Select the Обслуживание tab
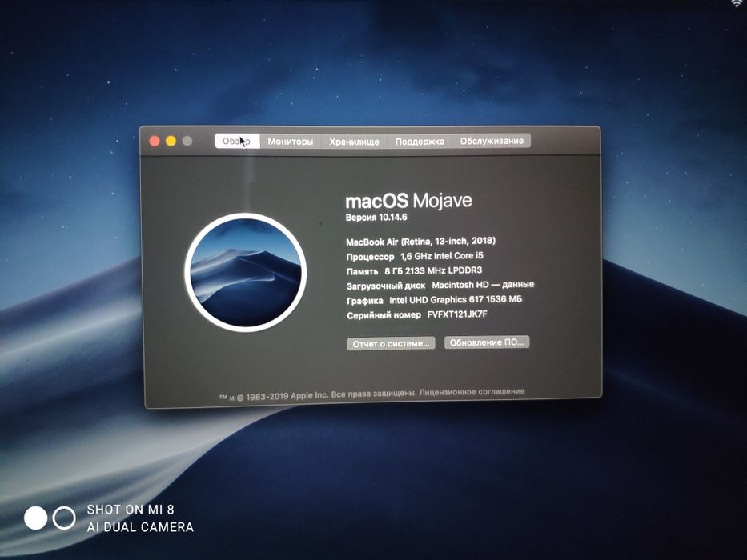Screen dimensions: 747x560 click(491, 141)
